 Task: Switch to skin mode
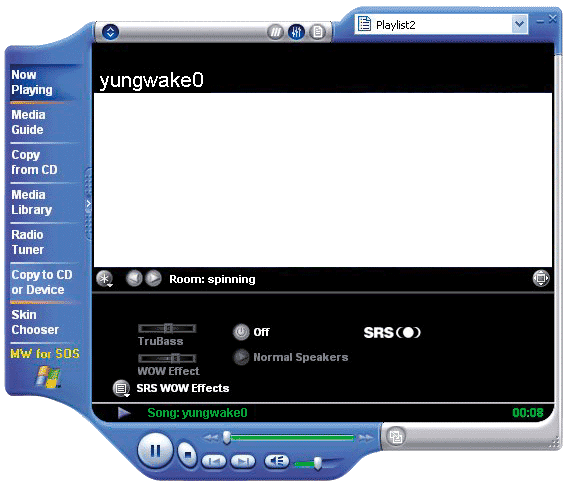(396, 437)
